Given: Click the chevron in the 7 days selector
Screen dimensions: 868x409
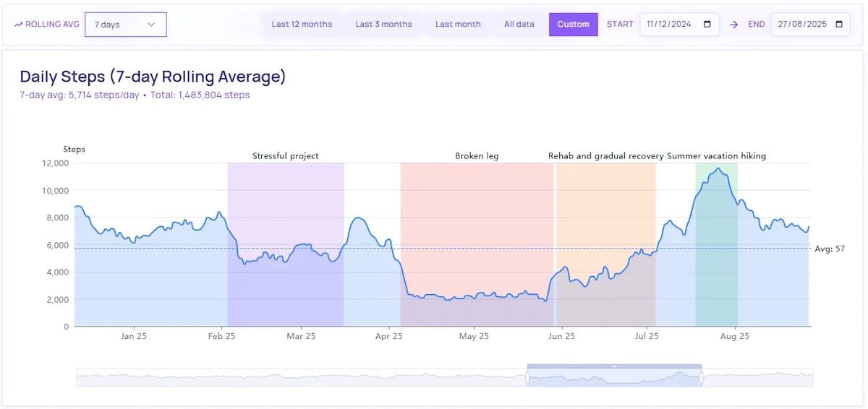Looking at the screenshot, I should point(151,25).
